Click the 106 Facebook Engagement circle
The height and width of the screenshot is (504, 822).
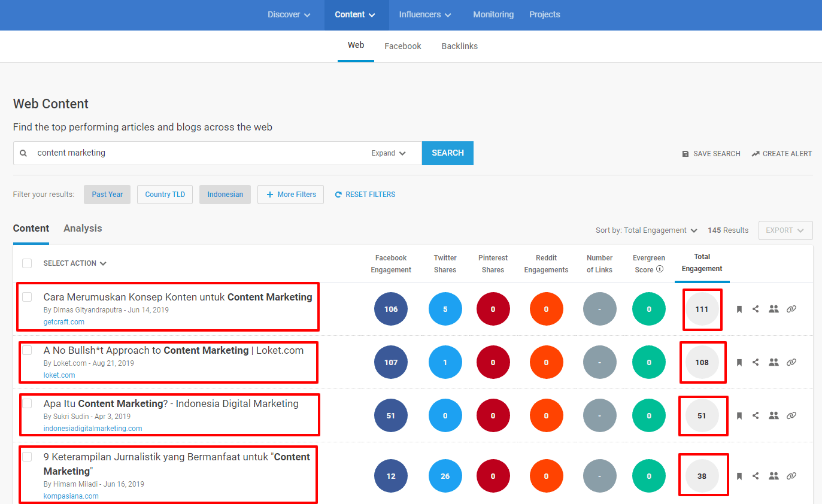coord(390,309)
